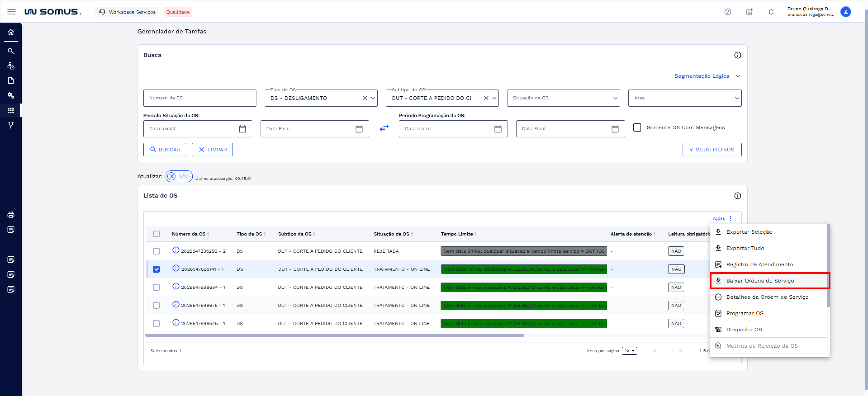Enable Somente OS Com Mensagens checkbox

pos(637,128)
